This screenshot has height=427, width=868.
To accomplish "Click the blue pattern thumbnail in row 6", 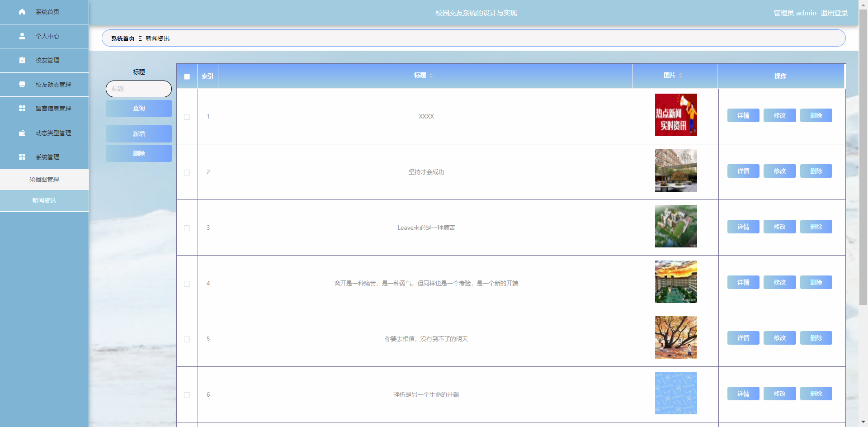I will (x=676, y=393).
